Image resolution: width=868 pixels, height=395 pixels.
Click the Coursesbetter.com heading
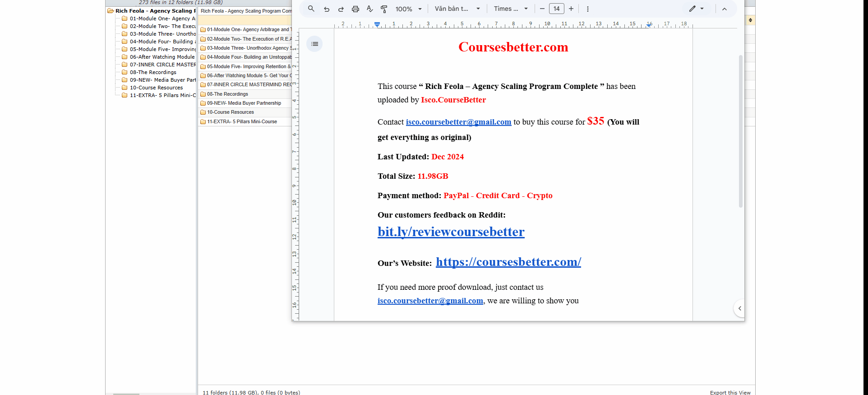tap(513, 47)
